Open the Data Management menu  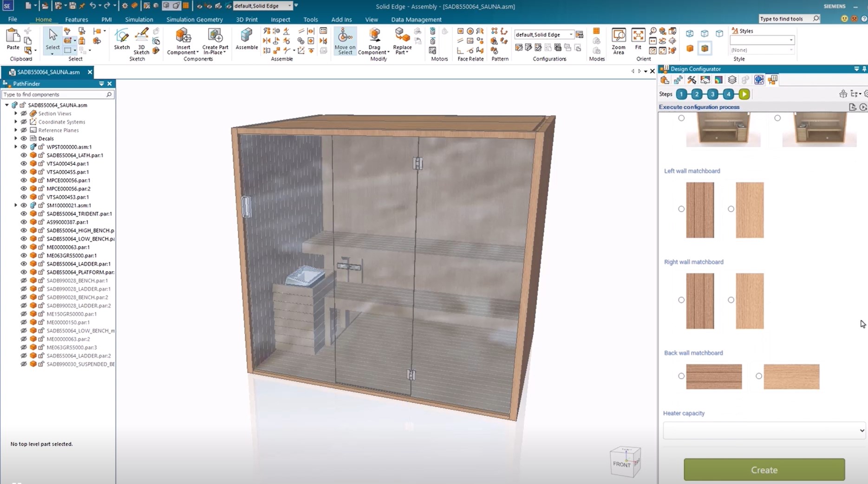(x=416, y=19)
